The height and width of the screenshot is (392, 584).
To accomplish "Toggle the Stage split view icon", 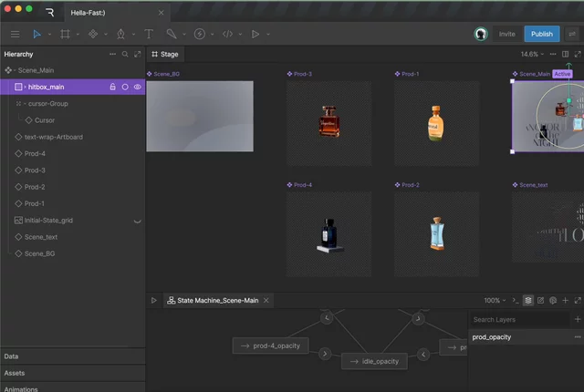I will 565,55.
